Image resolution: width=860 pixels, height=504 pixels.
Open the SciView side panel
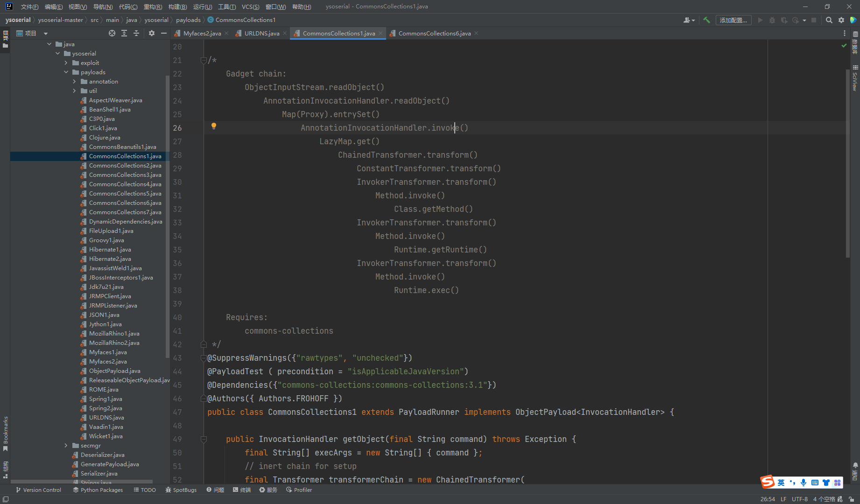coord(855,78)
